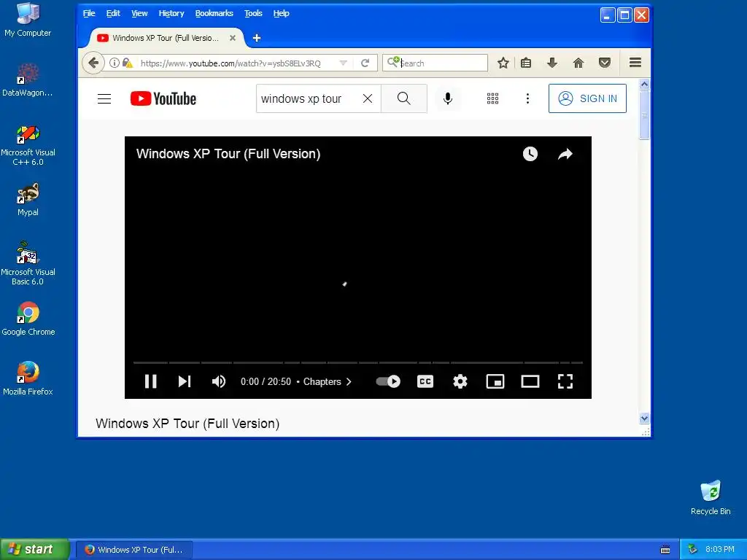Screen dimensions: 747x560
Task: Open Firefox hamburger menu
Action: [x=635, y=63]
